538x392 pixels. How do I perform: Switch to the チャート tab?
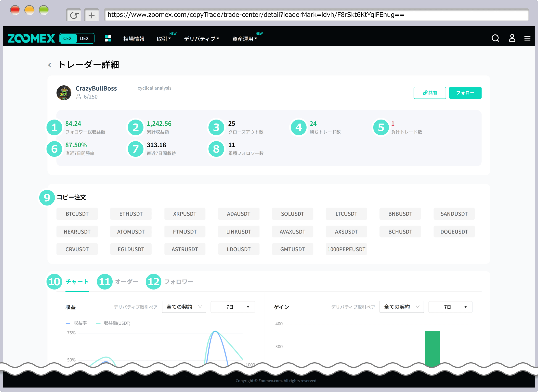[77, 282]
